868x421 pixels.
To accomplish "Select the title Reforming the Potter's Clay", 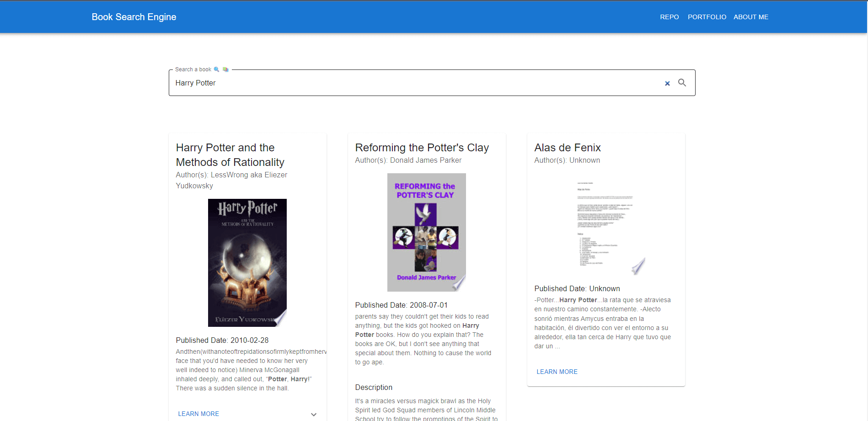I will click(422, 148).
